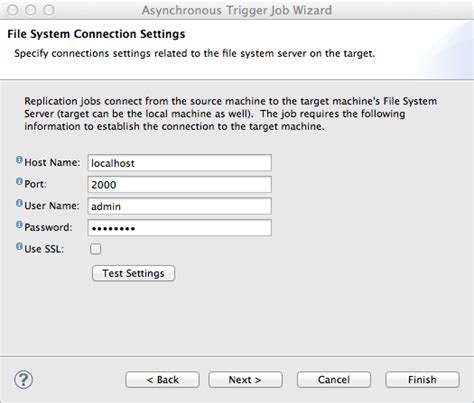Click into the Password field
This screenshot has width=474, height=403.
pyautogui.click(x=180, y=228)
